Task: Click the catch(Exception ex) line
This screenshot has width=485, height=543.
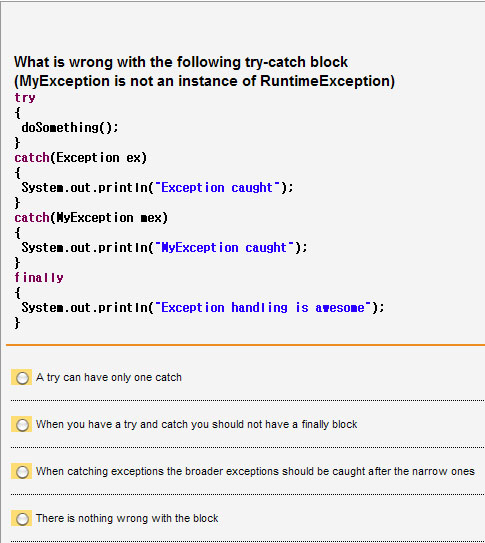Action: coord(81,158)
